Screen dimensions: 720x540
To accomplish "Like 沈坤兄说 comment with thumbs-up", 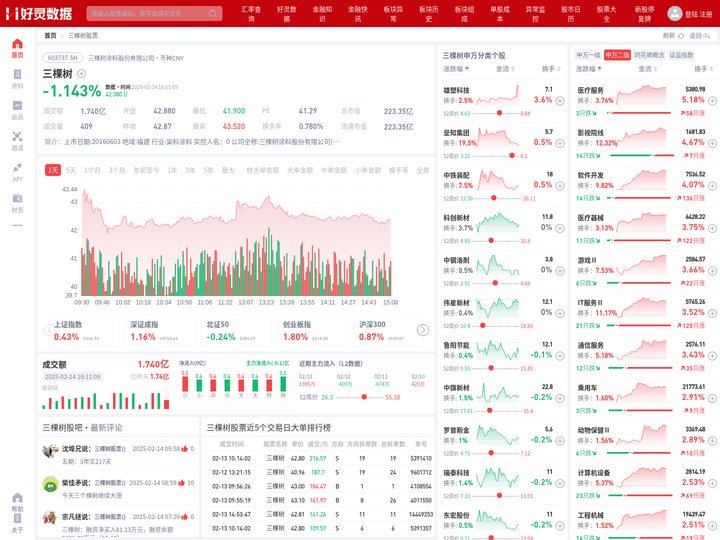I will click(x=185, y=449).
